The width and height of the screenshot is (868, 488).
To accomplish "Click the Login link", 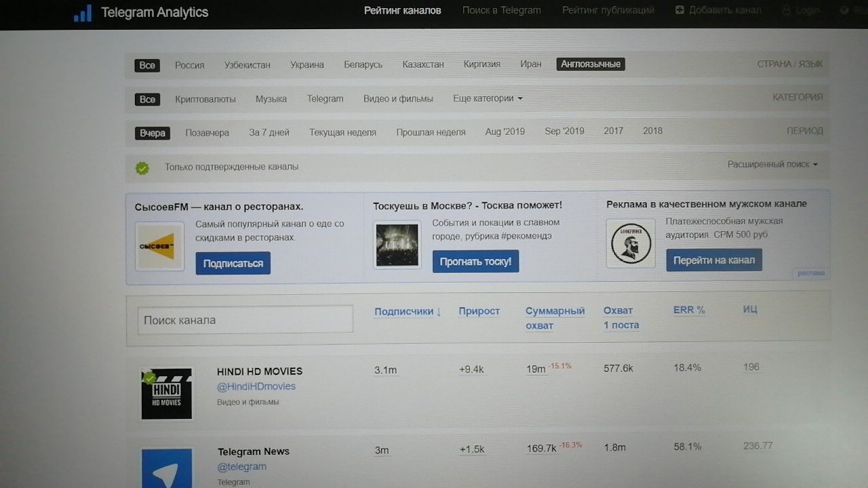I will (x=807, y=11).
